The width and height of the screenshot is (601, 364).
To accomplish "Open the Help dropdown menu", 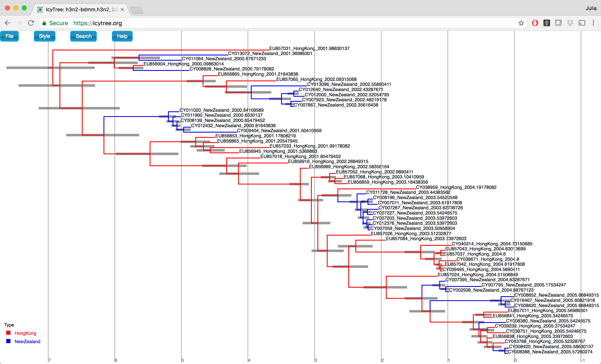I will 122,36.
